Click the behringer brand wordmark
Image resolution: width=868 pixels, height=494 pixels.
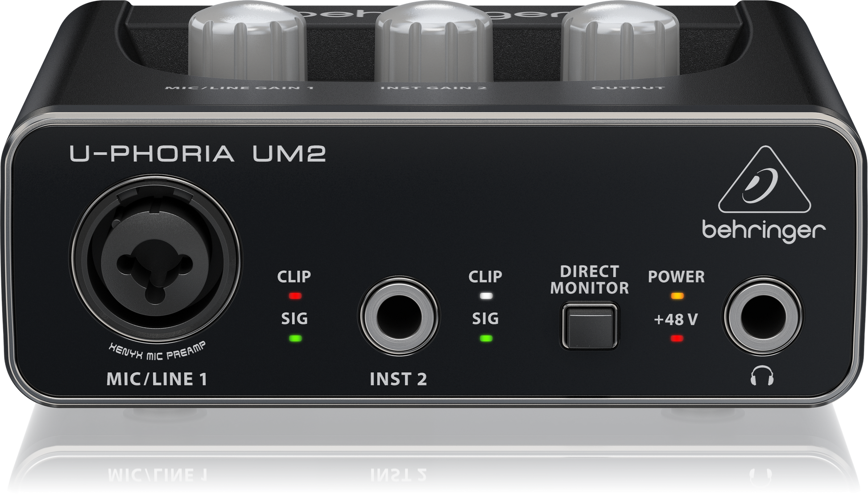[x=763, y=231]
